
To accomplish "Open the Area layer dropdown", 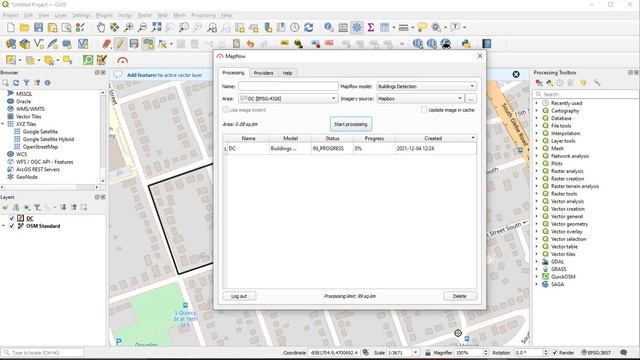I will pyautogui.click(x=288, y=98).
